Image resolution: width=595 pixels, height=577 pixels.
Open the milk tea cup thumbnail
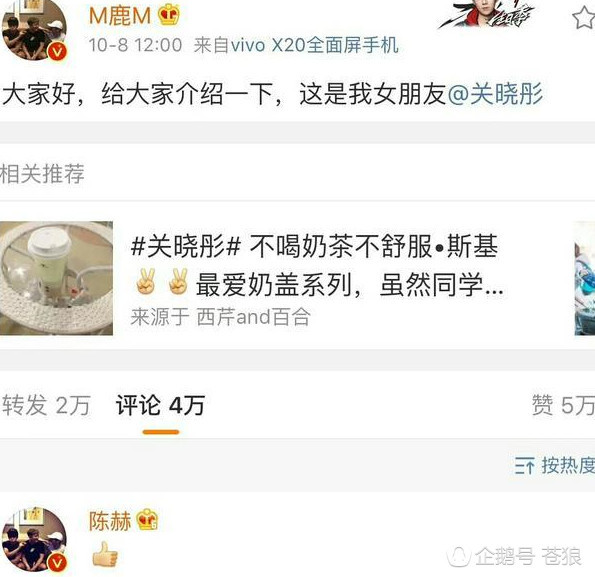pyautogui.click(x=56, y=278)
